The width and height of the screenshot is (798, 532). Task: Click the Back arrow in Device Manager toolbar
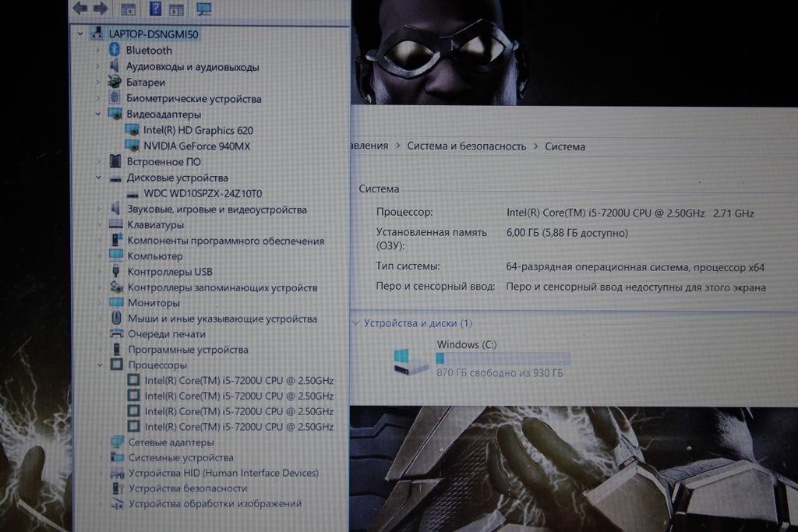80,8
